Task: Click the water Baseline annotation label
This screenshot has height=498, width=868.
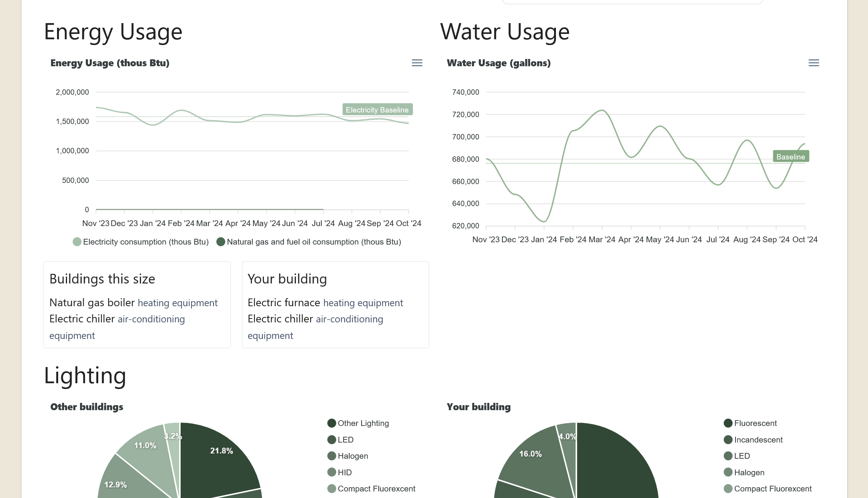Action: [791, 157]
